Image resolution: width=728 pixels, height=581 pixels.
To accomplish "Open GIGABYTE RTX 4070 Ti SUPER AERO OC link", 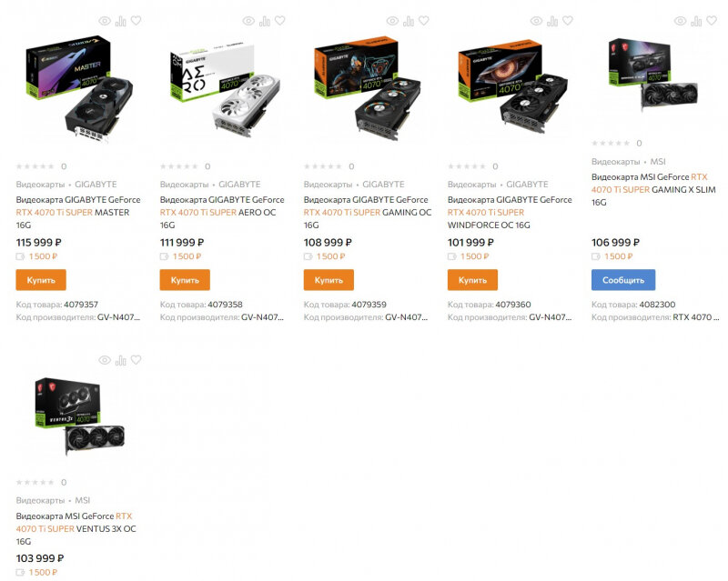I will [x=222, y=212].
